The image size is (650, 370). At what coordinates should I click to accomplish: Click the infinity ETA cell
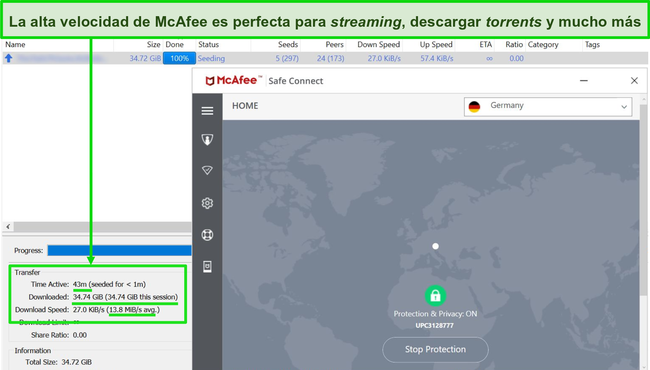490,58
